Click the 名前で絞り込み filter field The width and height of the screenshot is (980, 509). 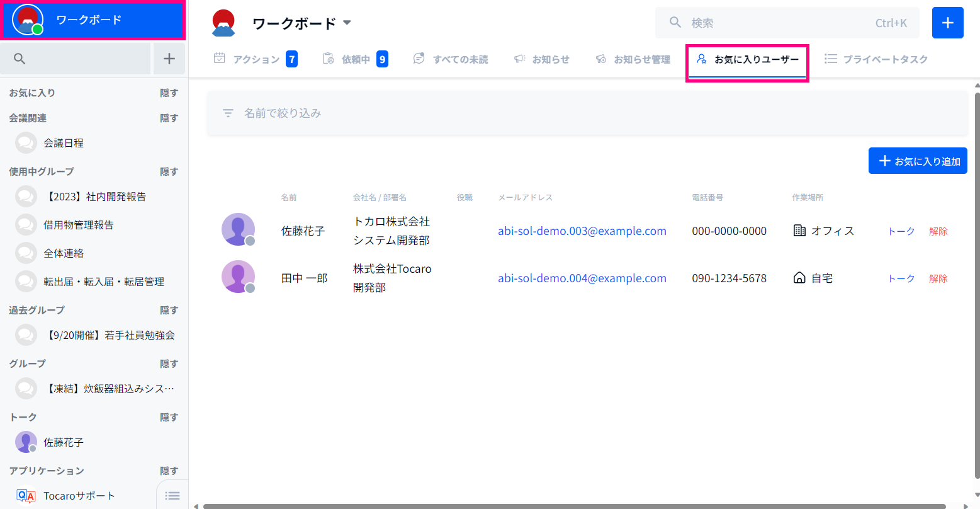point(283,113)
